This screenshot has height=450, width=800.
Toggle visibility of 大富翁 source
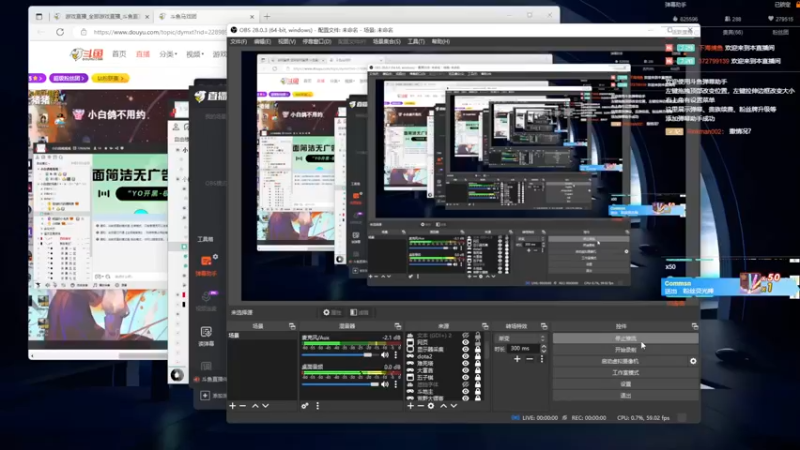tap(465, 370)
